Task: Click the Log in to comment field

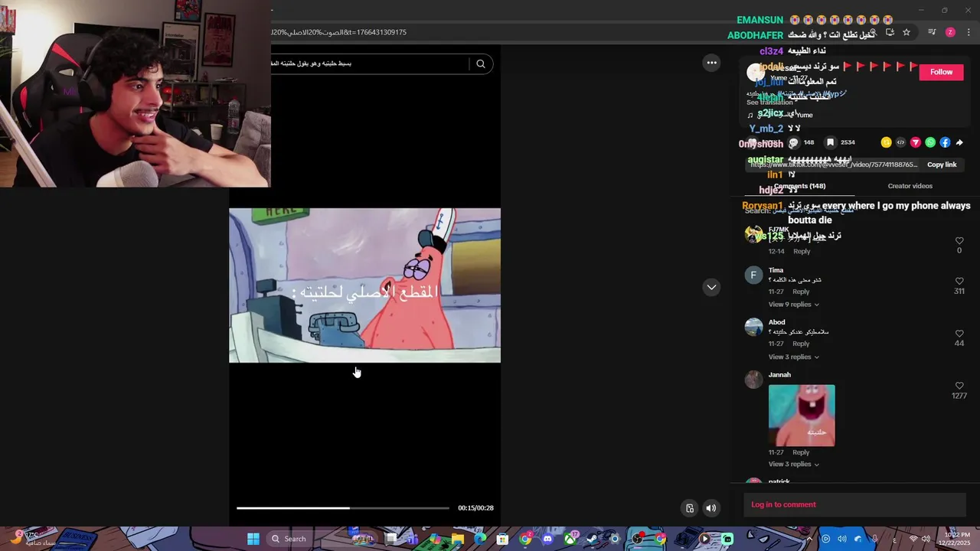Action: 854,504
